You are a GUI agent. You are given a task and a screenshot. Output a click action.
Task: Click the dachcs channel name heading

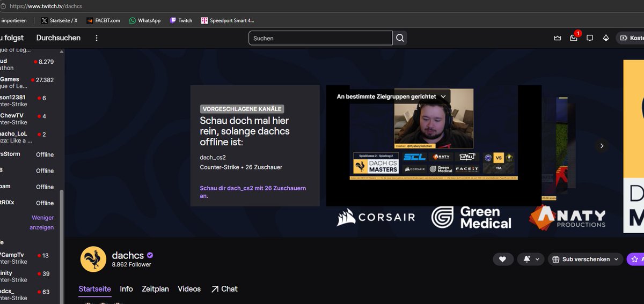tap(128, 255)
